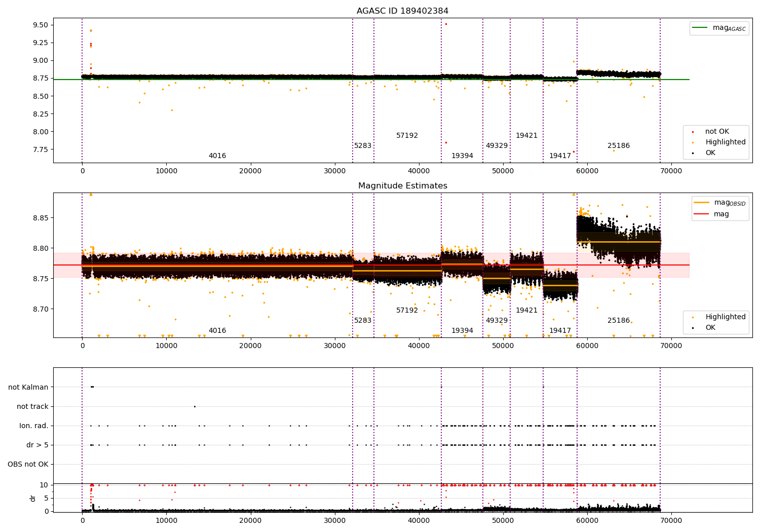Screen dimensions: 760x532
Task: Click the 'dr > 5' axis label
Action: [37, 445]
